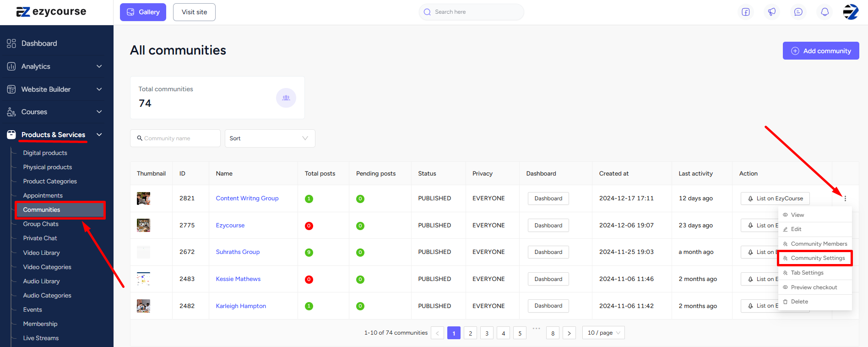This screenshot has height=347, width=868.
Task: Open the Sort dropdown
Action: [x=270, y=138]
